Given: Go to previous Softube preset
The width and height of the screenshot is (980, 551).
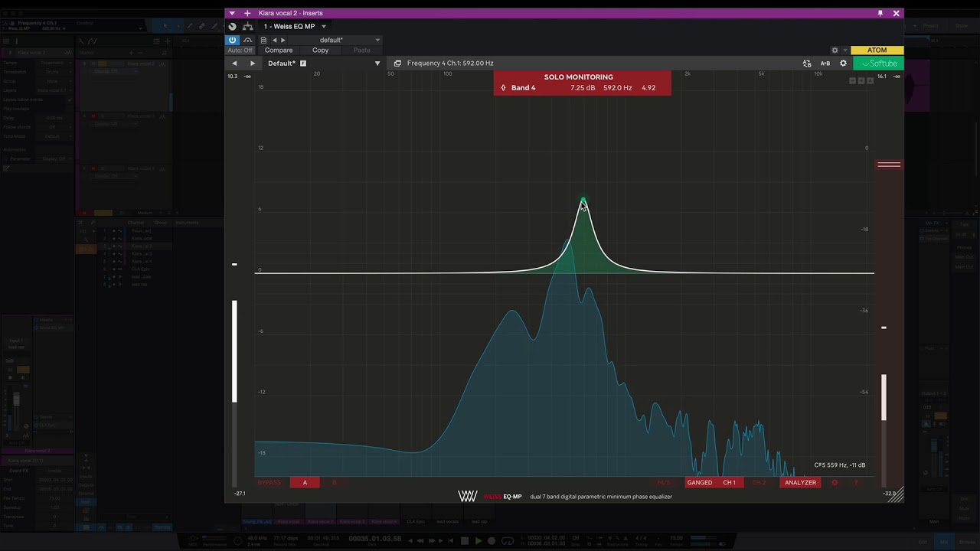Looking at the screenshot, I should click(x=234, y=64).
